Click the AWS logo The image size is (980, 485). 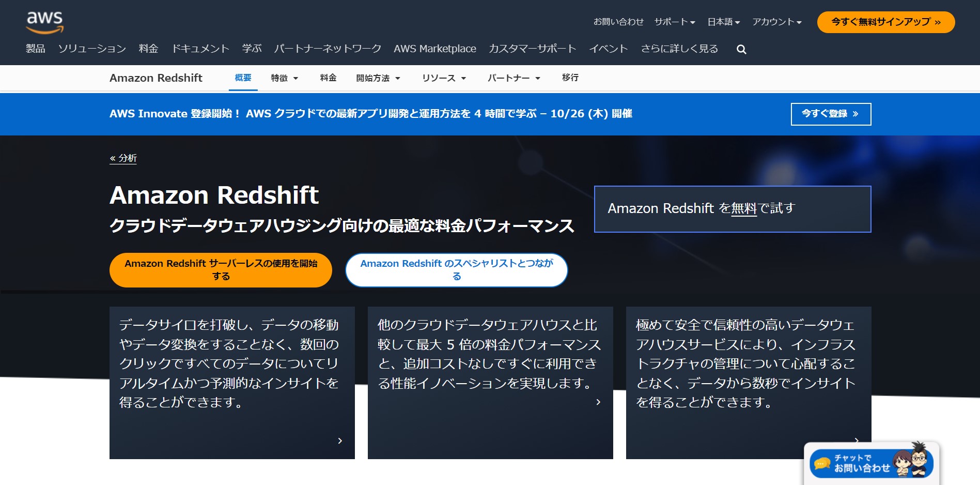45,22
